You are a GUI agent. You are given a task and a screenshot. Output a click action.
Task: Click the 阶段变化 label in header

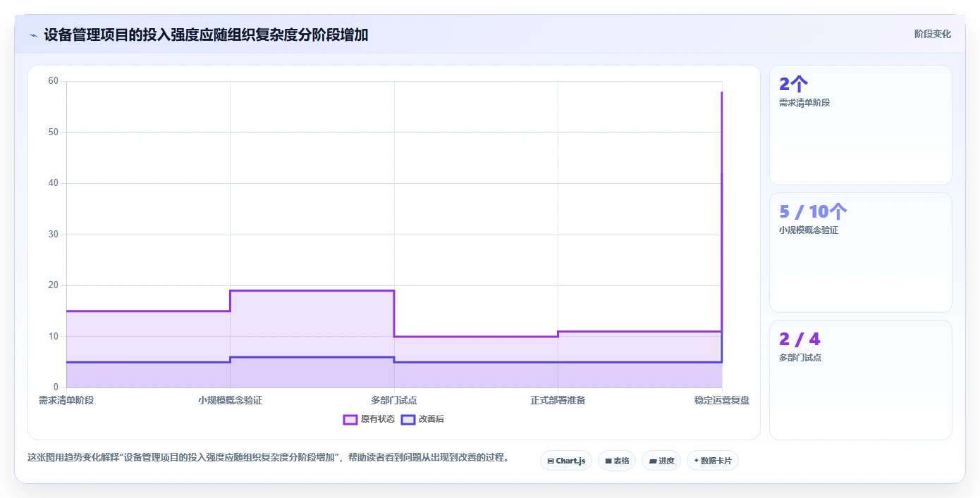[932, 34]
